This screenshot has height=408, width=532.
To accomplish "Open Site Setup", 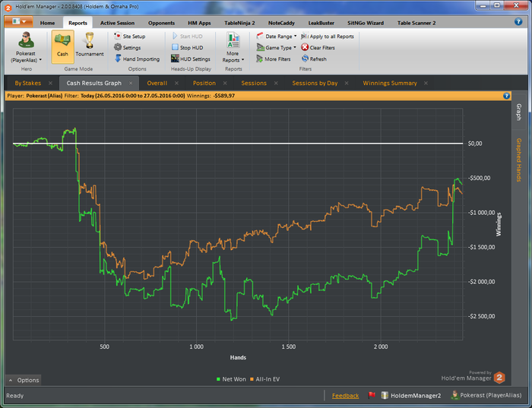I will point(130,36).
